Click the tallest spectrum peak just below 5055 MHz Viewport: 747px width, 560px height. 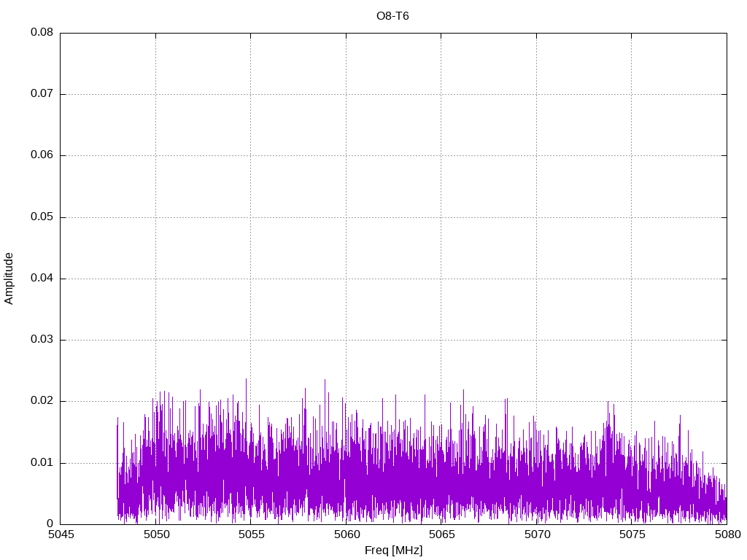tap(246, 381)
